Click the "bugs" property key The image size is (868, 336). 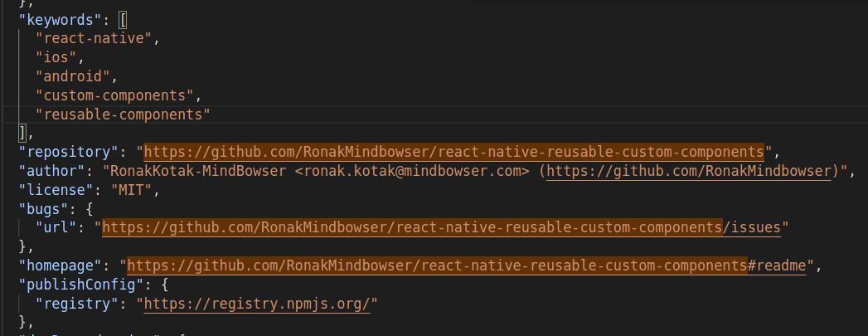pyautogui.click(x=43, y=209)
